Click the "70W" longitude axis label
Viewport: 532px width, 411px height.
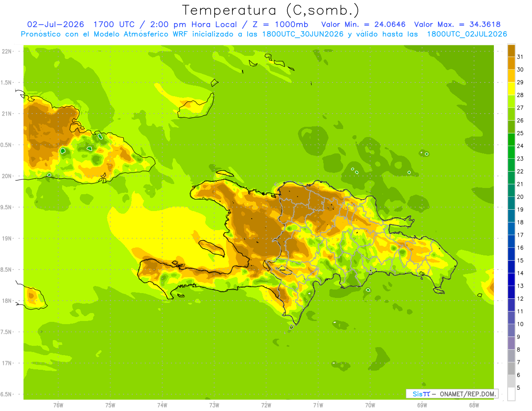(x=370, y=405)
